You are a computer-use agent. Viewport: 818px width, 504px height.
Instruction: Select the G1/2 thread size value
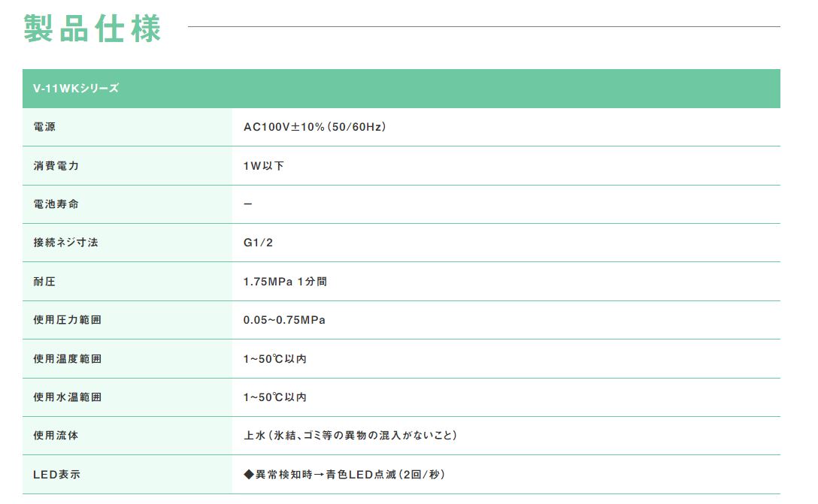click(258, 243)
